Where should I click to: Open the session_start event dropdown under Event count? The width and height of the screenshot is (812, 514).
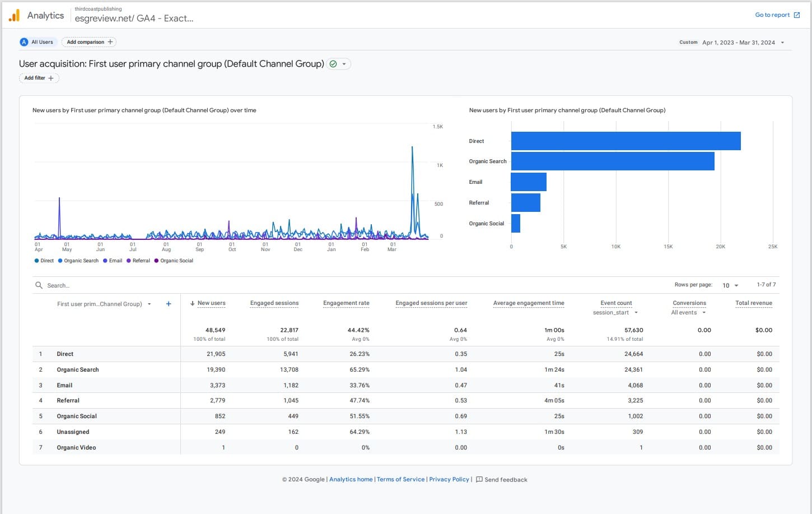615,313
